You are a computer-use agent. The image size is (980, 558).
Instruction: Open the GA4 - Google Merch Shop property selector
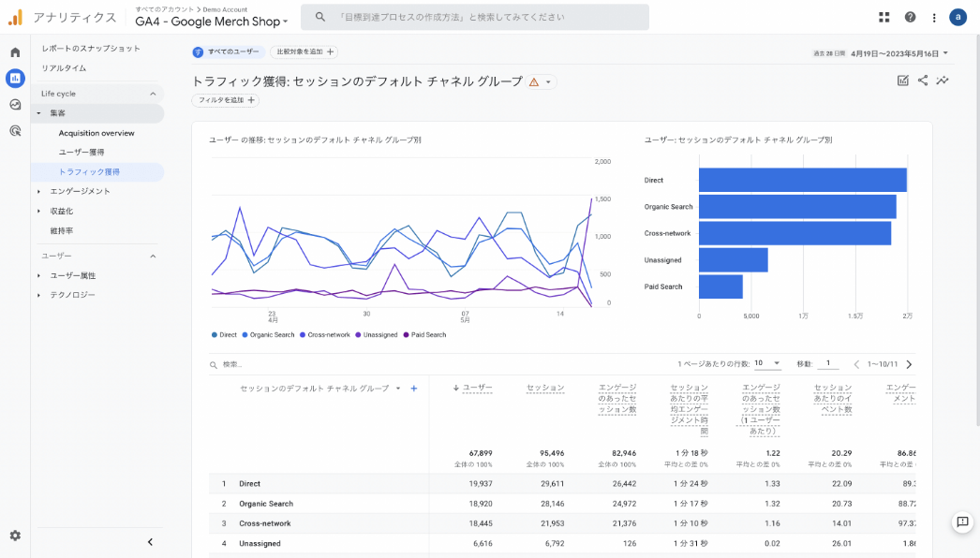[x=211, y=22]
